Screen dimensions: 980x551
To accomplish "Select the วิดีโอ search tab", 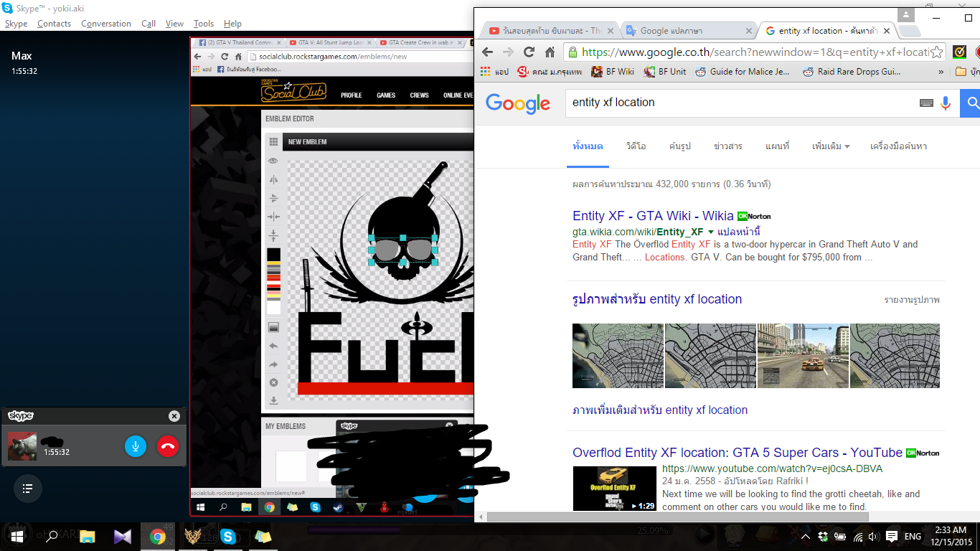I will 636,146.
